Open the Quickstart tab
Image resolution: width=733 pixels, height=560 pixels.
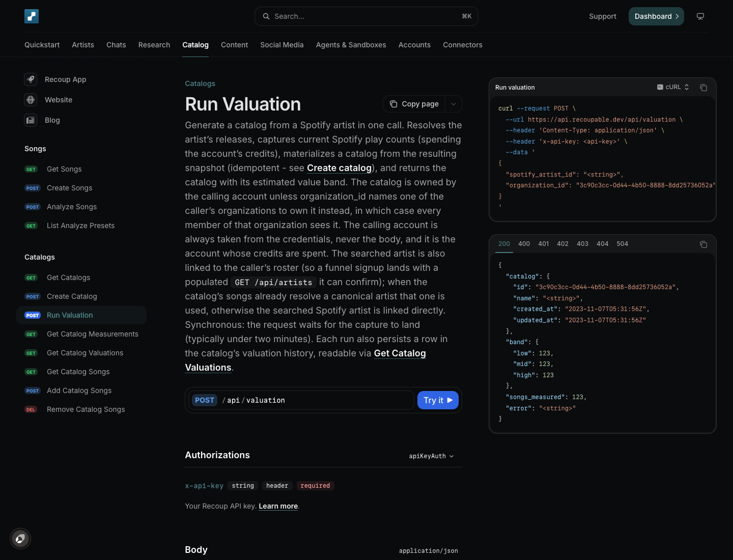(42, 45)
